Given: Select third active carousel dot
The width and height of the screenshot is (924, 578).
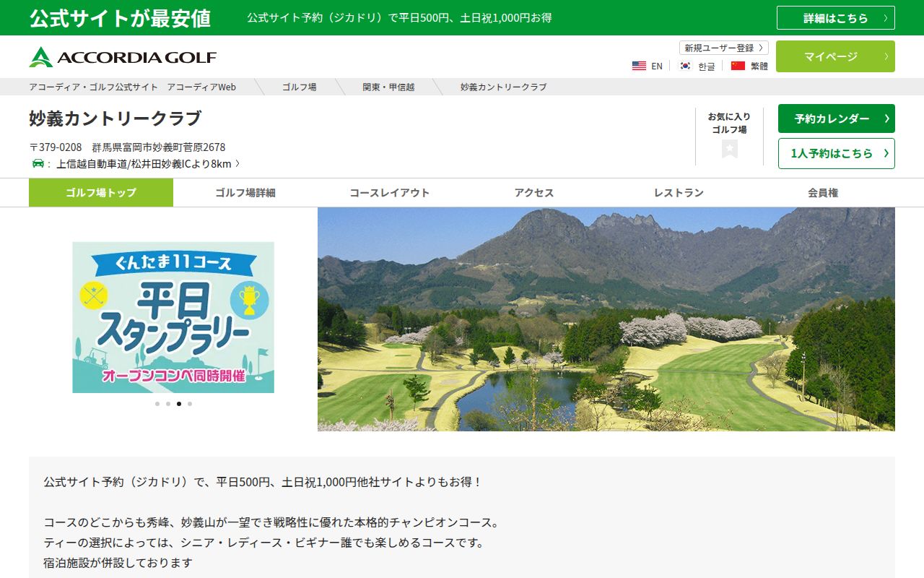Looking at the screenshot, I should coord(179,404).
